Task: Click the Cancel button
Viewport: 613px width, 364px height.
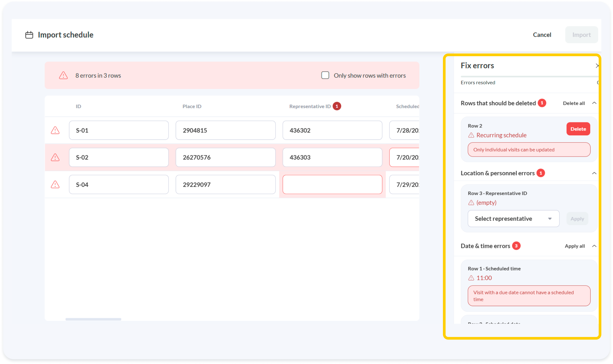Action: (x=542, y=35)
